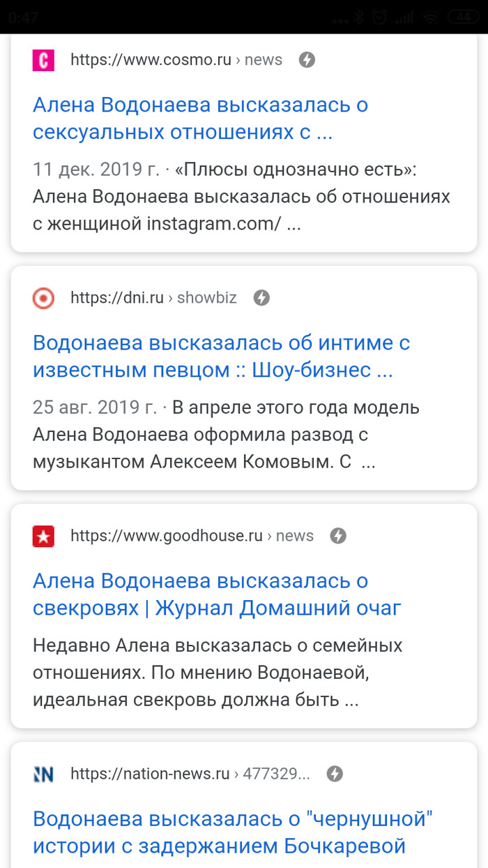The height and width of the screenshot is (868, 488).
Task: Click the https://www.goodhouse.ru › news URL
Action: (192, 537)
